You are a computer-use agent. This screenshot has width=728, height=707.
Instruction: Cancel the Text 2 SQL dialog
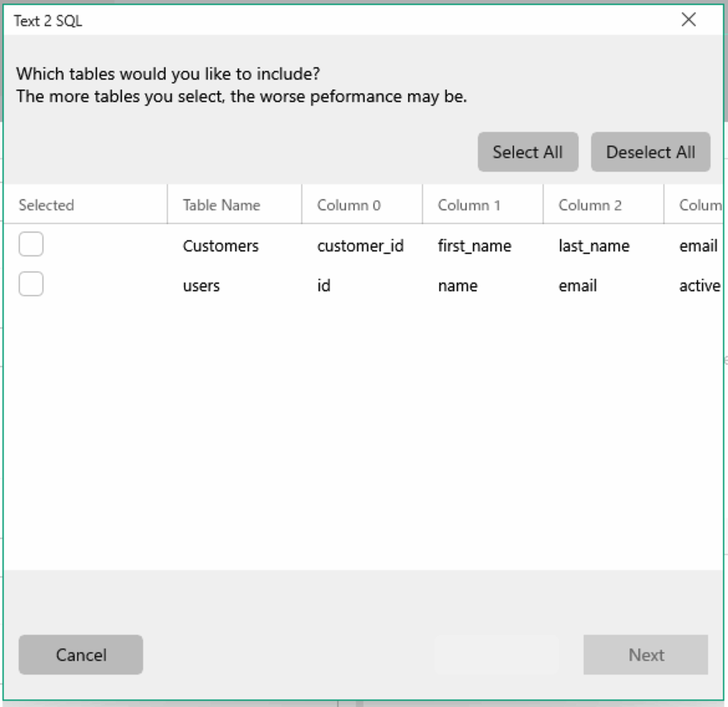(x=81, y=655)
